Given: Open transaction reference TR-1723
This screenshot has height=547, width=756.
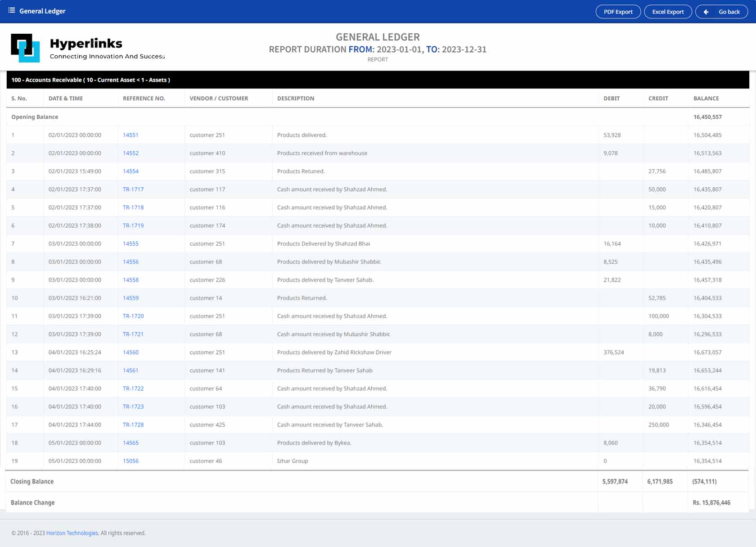Looking at the screenshot, I should click(x=133, y=407).
